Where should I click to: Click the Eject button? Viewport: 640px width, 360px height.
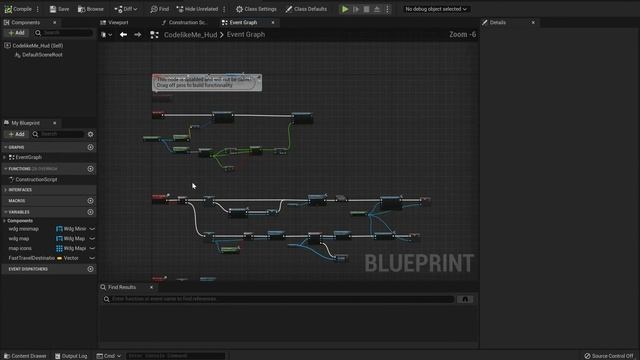[377, 9]
